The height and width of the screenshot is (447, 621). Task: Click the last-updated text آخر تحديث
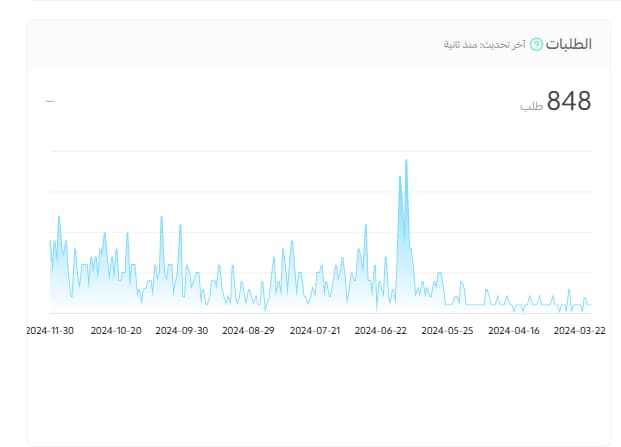485,45
